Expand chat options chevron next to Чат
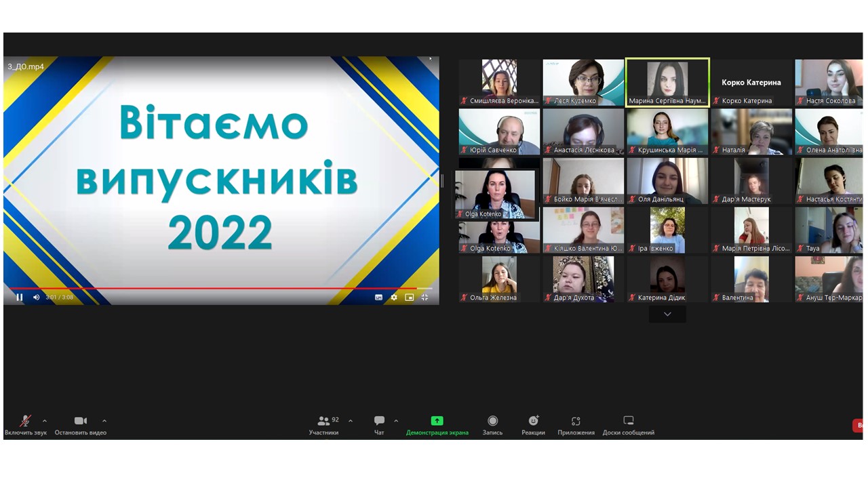Image resolution: width=868 pixels, height=488 pixels. click(x=395, y=420)
